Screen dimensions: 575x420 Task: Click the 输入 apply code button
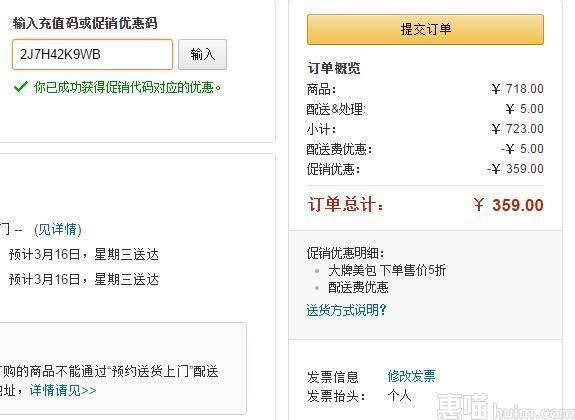(x=202, y=55)
